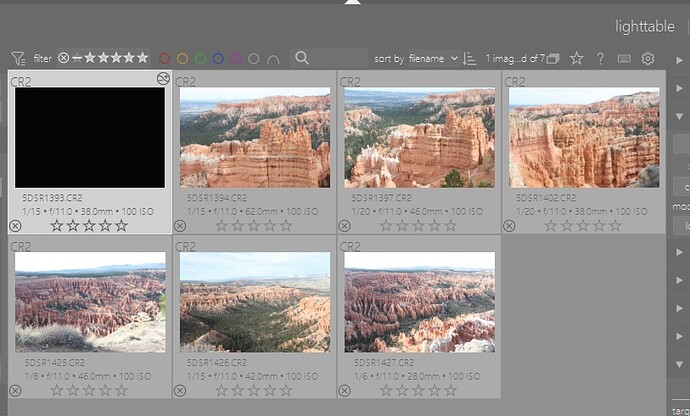Select the unstarred dash in rating filter
Screen dimensions: 690x416
click(77, 58)
